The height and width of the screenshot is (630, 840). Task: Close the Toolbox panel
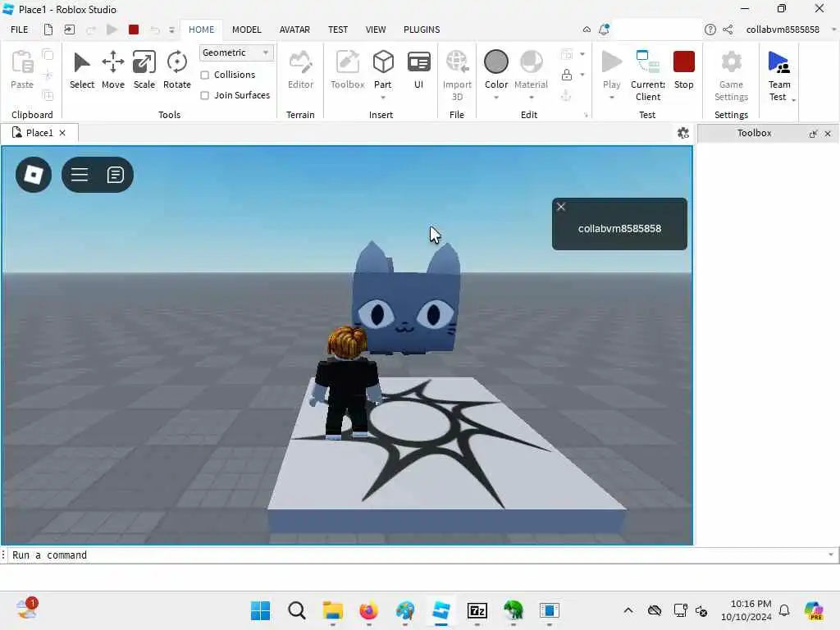tap(828, 134)
